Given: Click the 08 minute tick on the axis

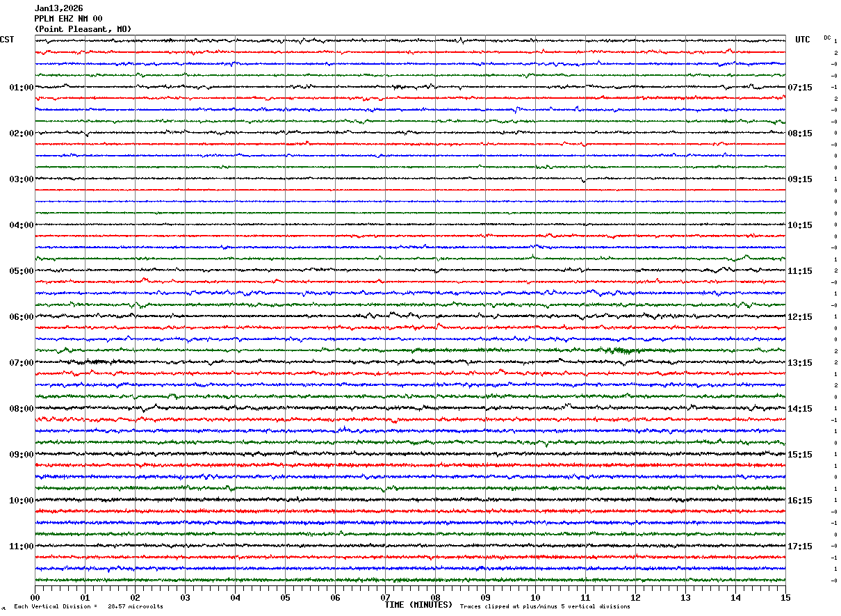Looking at the screenshot, I should click(436, 597).
